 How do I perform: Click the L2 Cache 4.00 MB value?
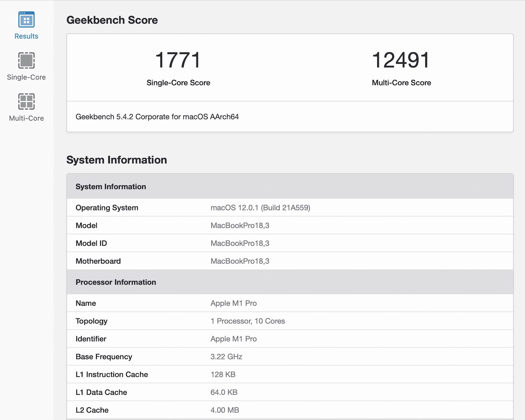[225, 410]
